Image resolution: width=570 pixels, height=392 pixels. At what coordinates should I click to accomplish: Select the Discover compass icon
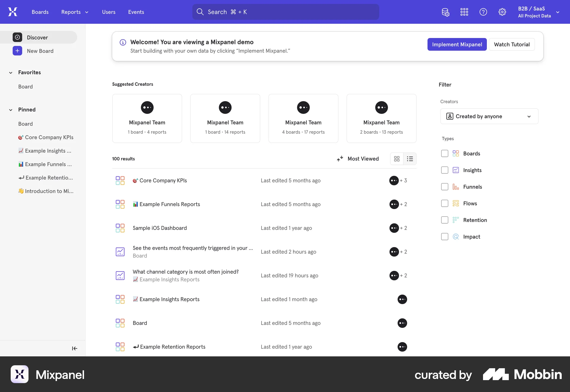pos(17,37)
